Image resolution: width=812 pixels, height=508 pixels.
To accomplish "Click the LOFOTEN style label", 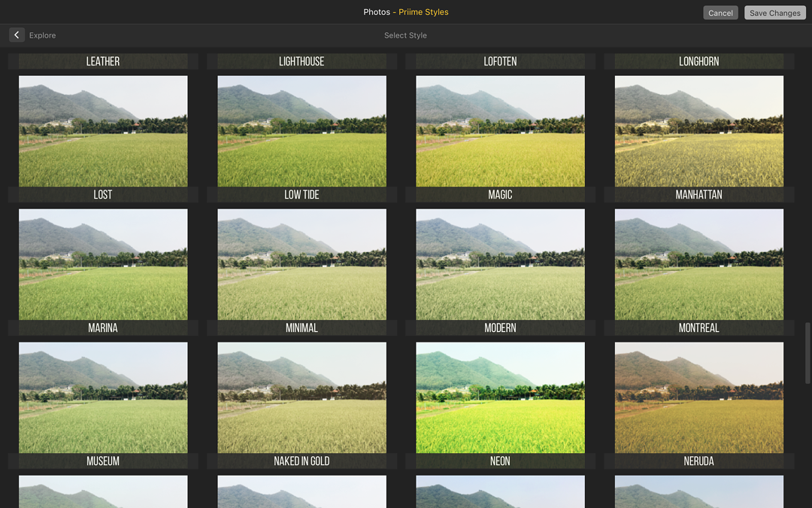I will pos(500,61).
